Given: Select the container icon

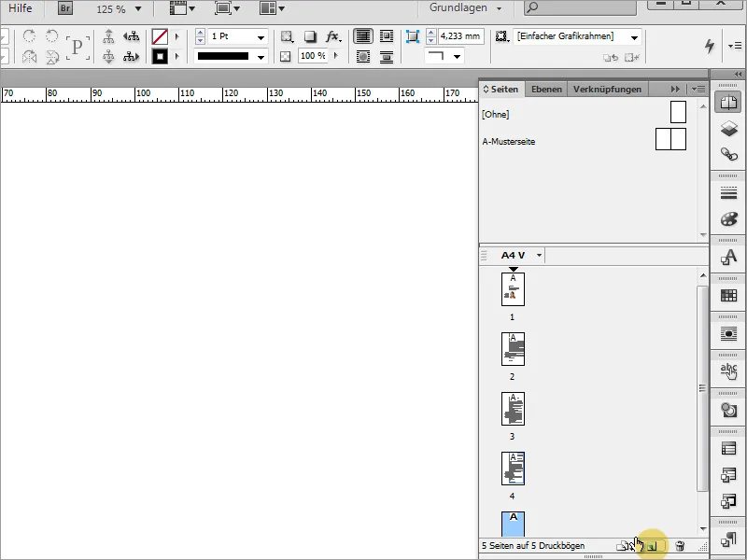Looking at the screenshot, I should (x=108, y=36).
